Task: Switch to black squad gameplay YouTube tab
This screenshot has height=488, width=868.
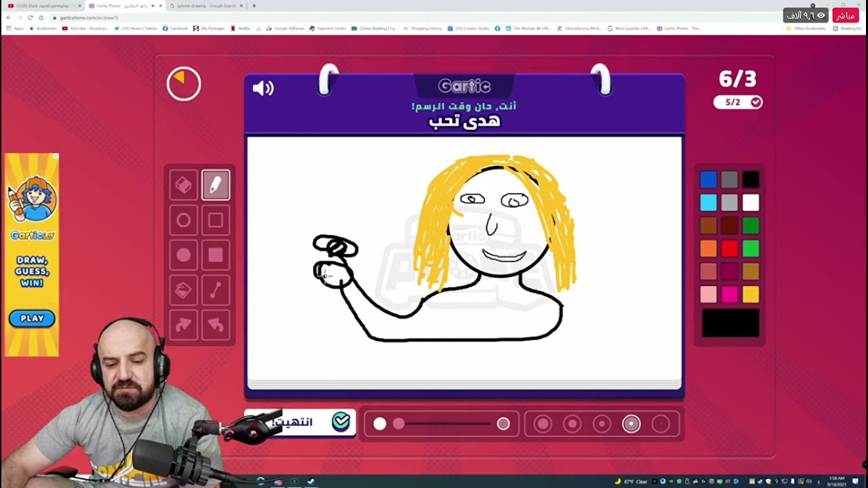Action: tap(44, 5)
